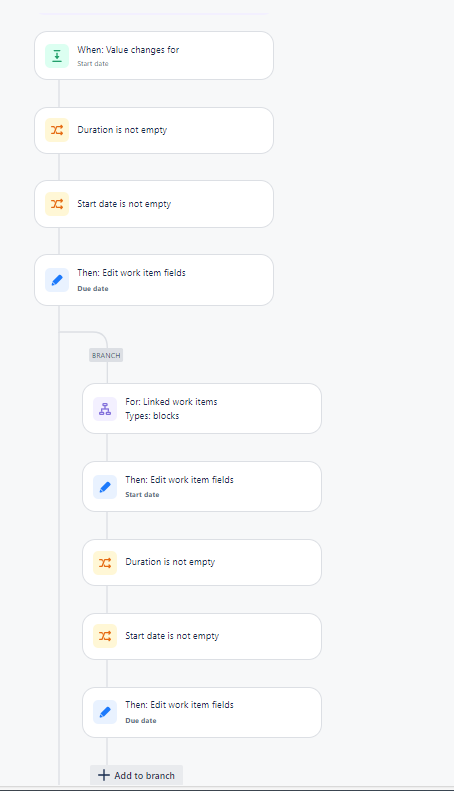Screen dimensions: 454x791
Task: Click condition icon of branch Duration check
Action: click(105, 562)
